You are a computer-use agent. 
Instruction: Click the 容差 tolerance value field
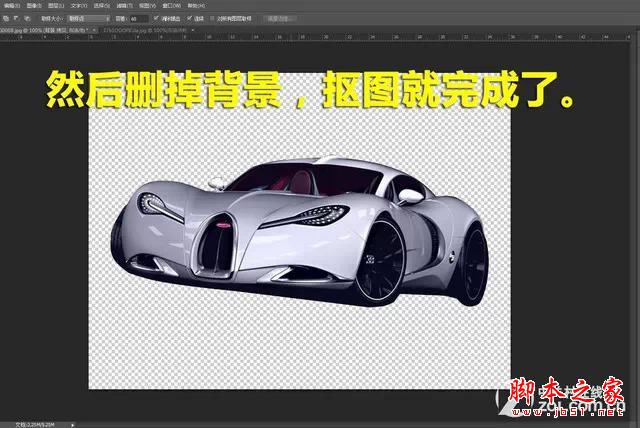139,19
